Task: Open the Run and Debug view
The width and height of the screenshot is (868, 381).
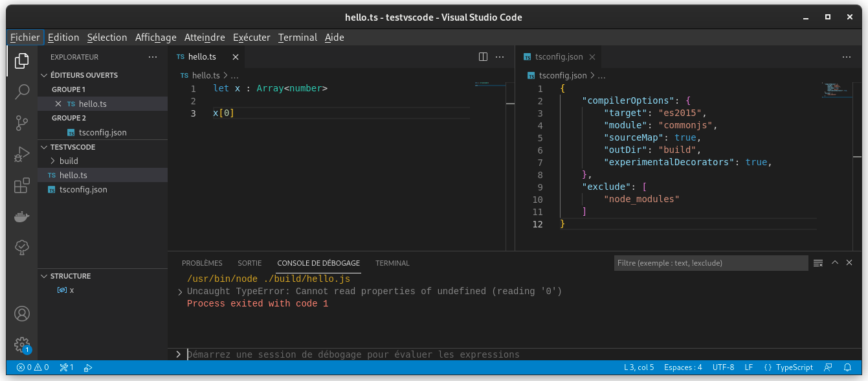Action: click(22, 154)
